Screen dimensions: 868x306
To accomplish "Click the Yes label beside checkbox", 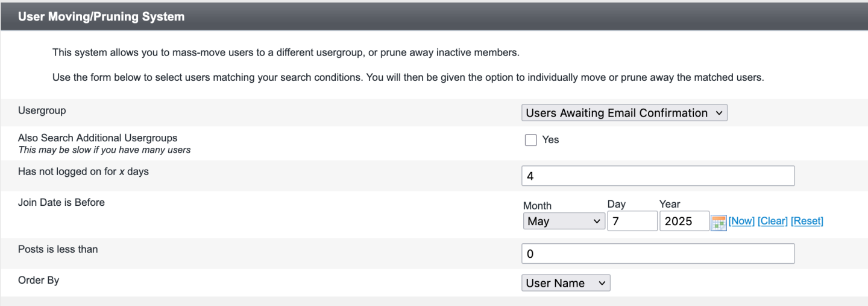I will [x=550, y=139].
